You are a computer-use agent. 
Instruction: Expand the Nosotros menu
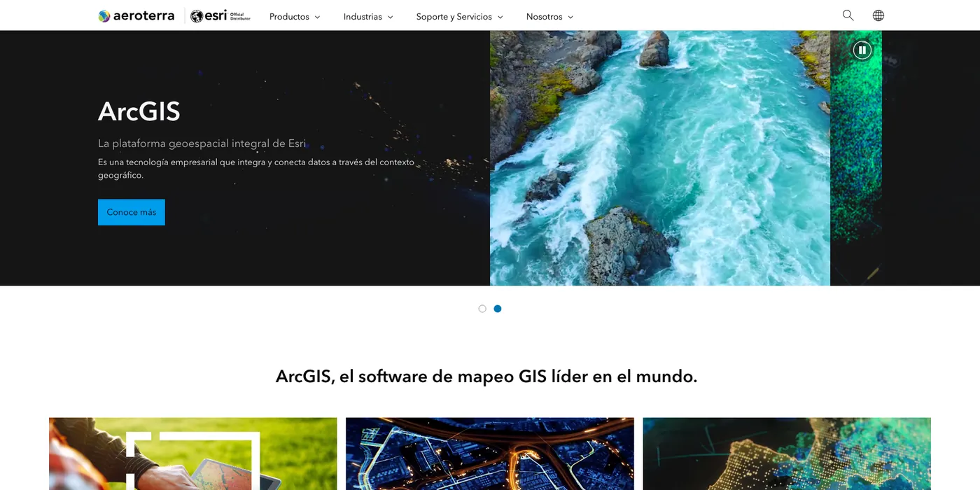549,17
